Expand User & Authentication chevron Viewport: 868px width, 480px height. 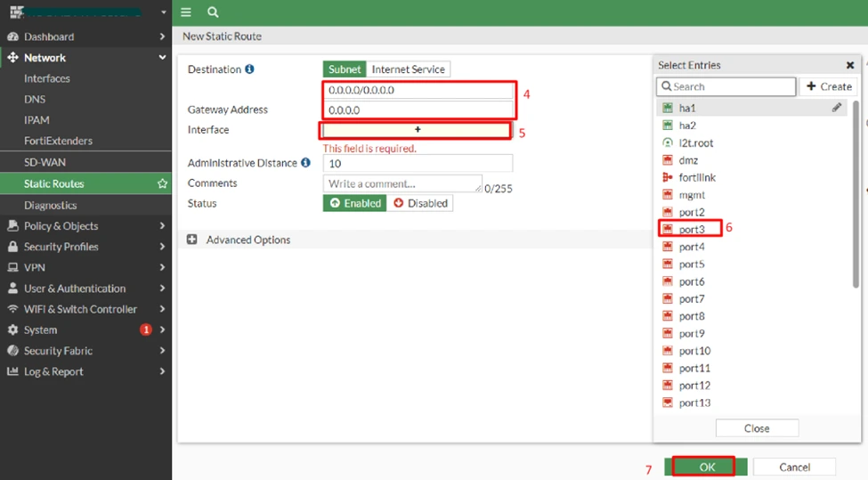coord(162,289)
